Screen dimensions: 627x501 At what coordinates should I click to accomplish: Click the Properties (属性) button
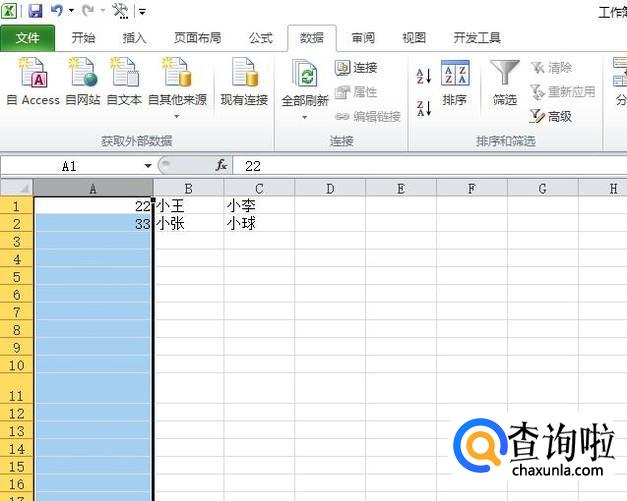tap(356, 92)
